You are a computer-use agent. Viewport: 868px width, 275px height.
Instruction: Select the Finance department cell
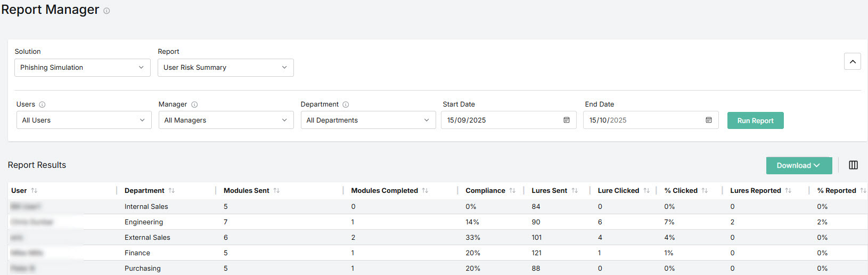[x=137, y=253]
